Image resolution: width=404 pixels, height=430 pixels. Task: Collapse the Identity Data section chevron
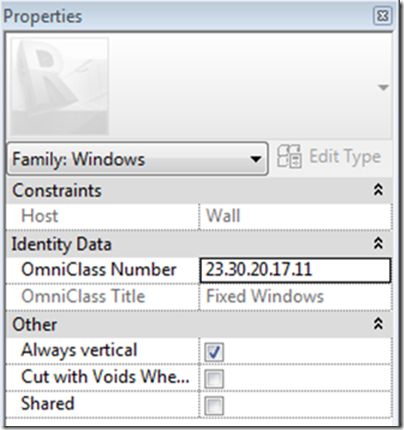[x=378, y=244]
